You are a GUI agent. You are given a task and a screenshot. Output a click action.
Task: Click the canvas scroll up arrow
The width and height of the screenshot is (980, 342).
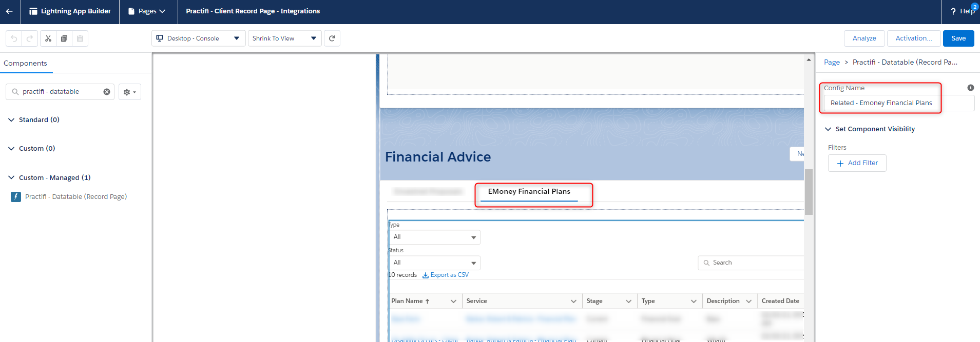(809, 60)
